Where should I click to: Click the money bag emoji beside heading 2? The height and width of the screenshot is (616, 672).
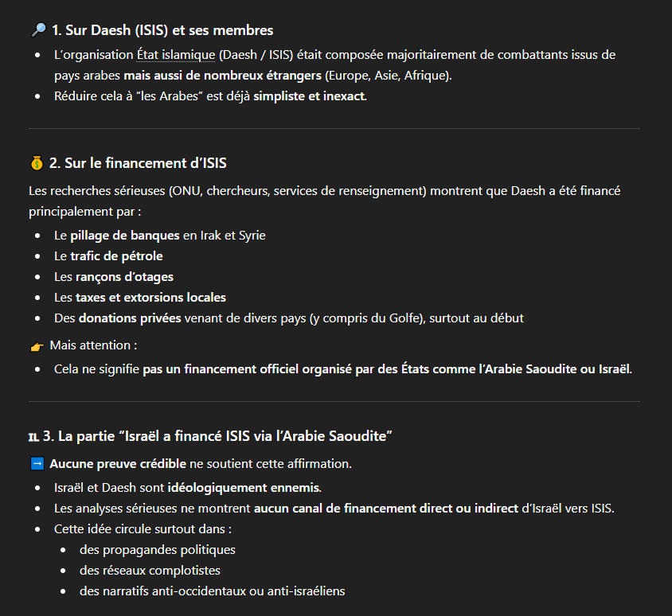click(x=37, y=163)
